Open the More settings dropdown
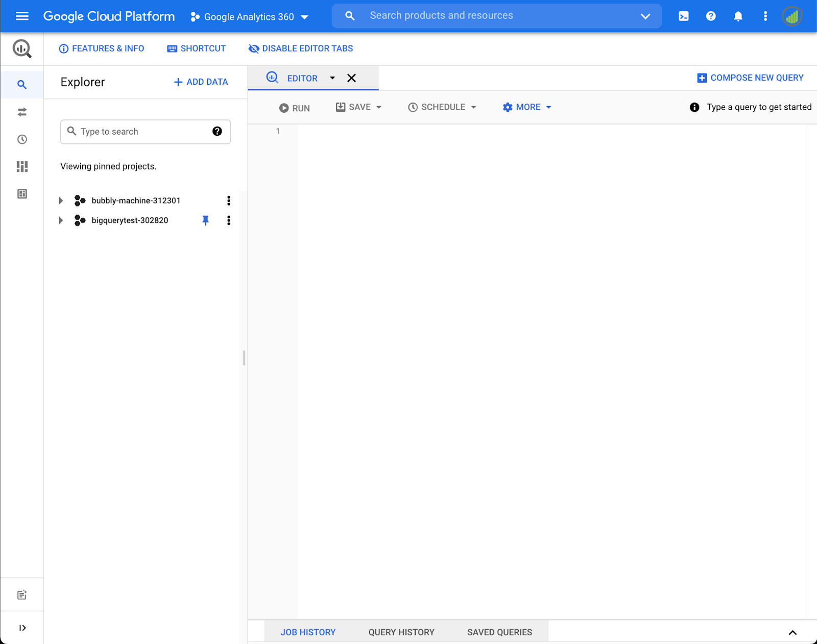 click(527, 107)
